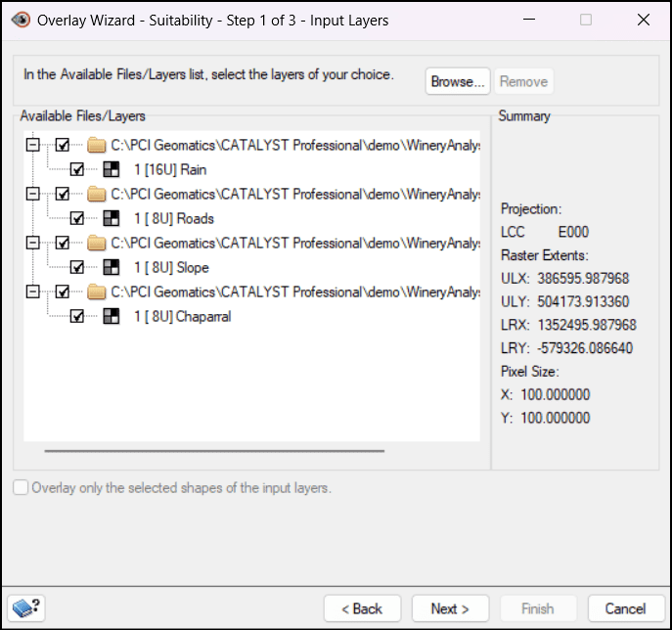Uncheck the file checkbox above Chaparral
The image size is (672, 630).
(63, 292)
